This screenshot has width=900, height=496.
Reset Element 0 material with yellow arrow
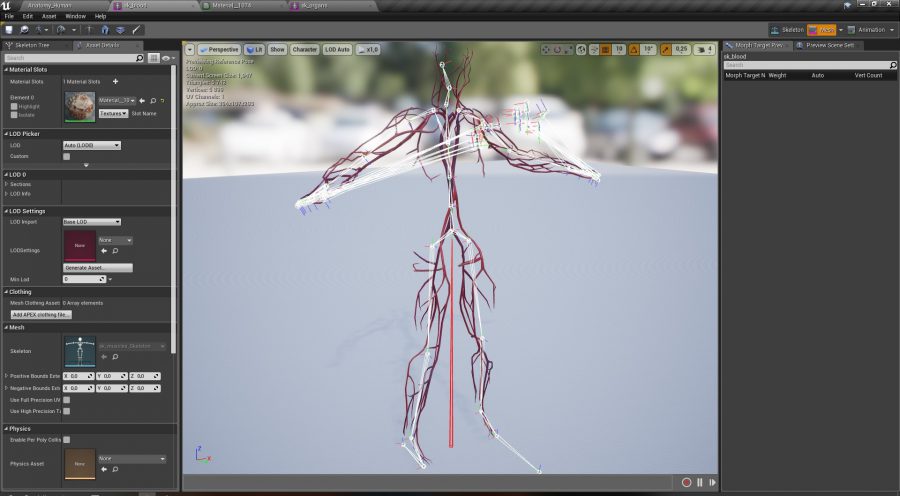tap(162, 100)
